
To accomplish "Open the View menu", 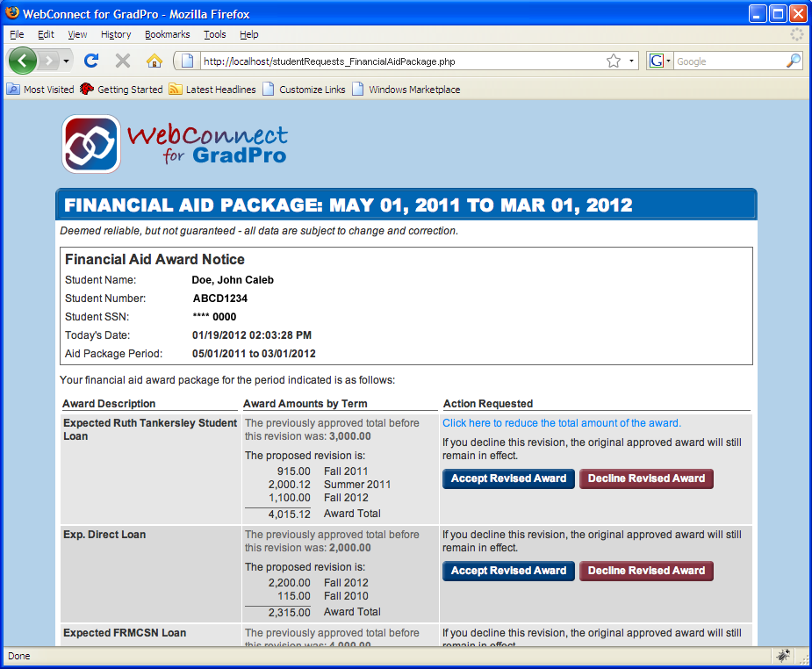I will [77, 34].
